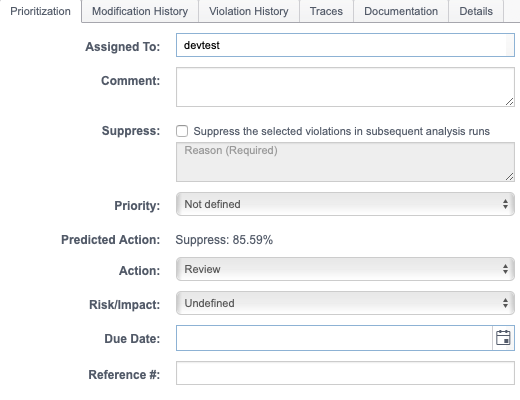The width and height of the screenshot is (520, 400).
Task: Click the Assigned To field containing devtest
Action: point(345,45)
